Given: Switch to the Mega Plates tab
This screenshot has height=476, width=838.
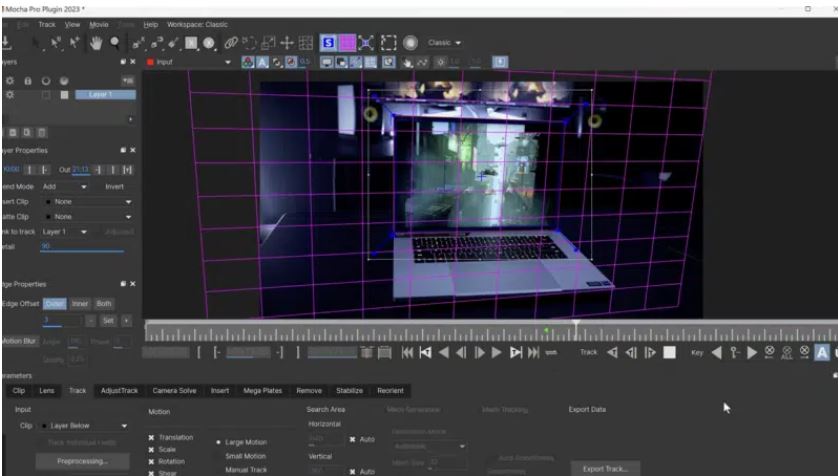Looking at the screenshot, I should [262, 391].
